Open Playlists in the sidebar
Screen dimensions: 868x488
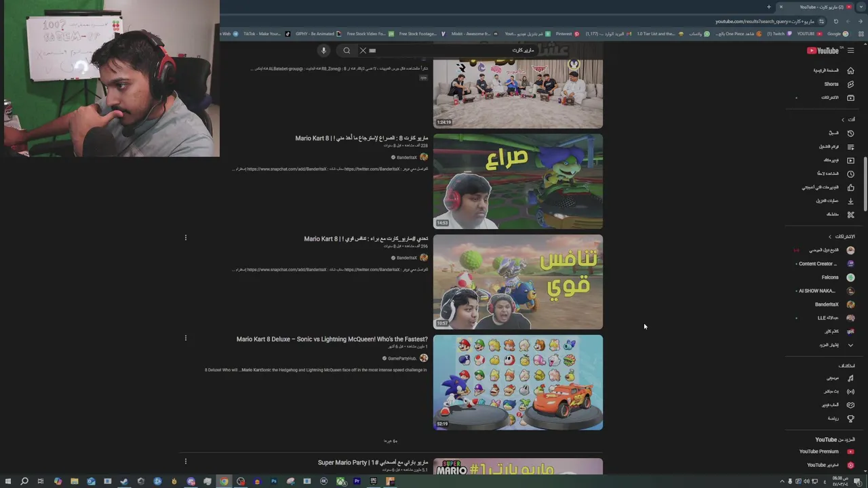(835, 146)
